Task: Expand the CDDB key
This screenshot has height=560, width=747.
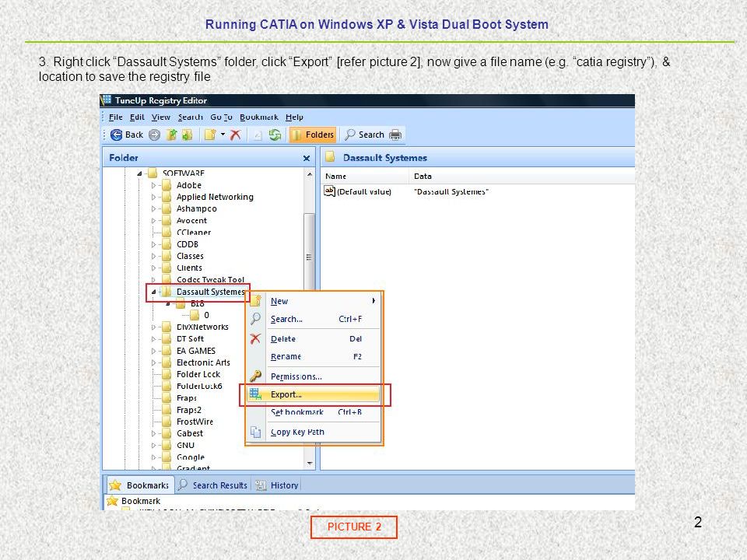Action: (x=153, y=244)
